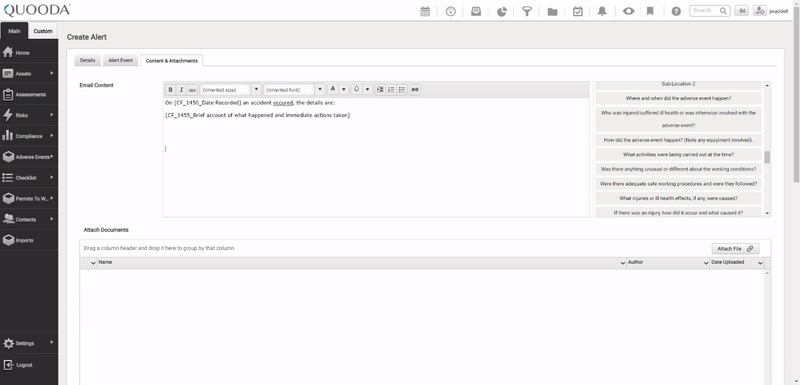Open the inbox tray icon
The image size is (800, 385).
point(476,11)
